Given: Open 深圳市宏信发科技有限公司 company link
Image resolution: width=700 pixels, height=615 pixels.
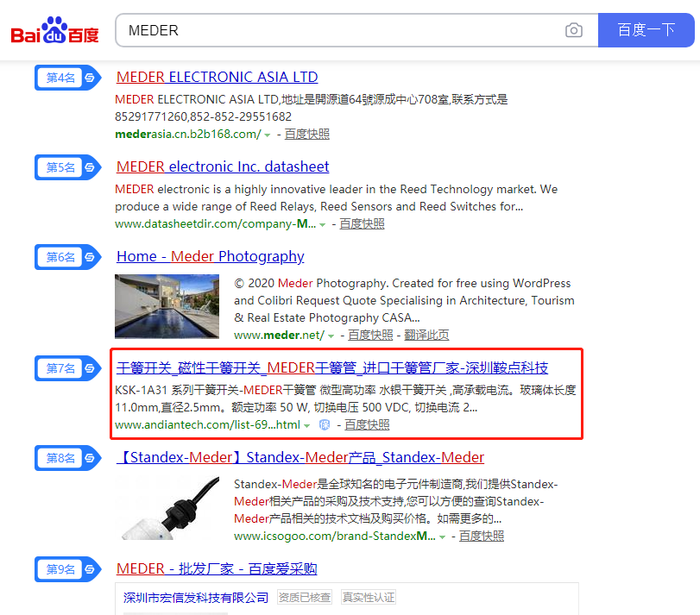Looking at the screenshot, I should pyautogui.click(x=196, y=598).
